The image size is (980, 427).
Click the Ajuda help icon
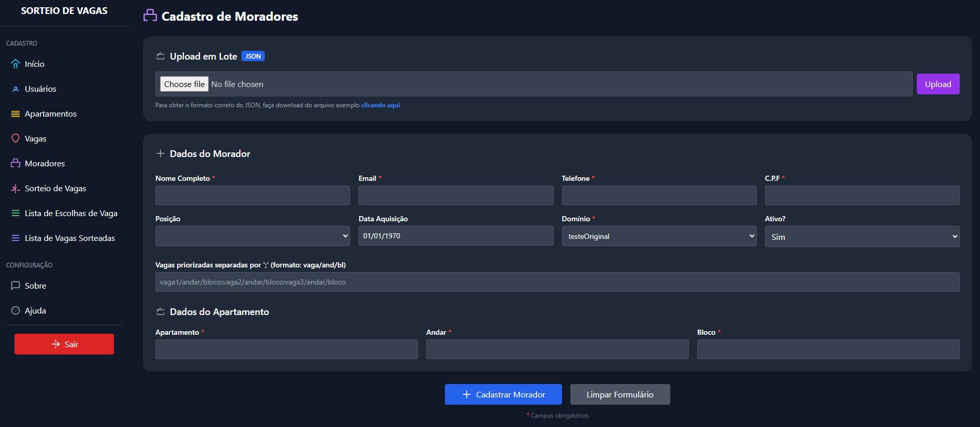coord(16,311)
